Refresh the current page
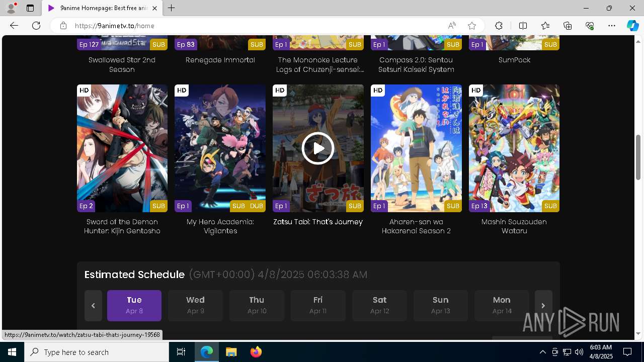The width and height of the screenshot is (644, 362). point(36,26)
